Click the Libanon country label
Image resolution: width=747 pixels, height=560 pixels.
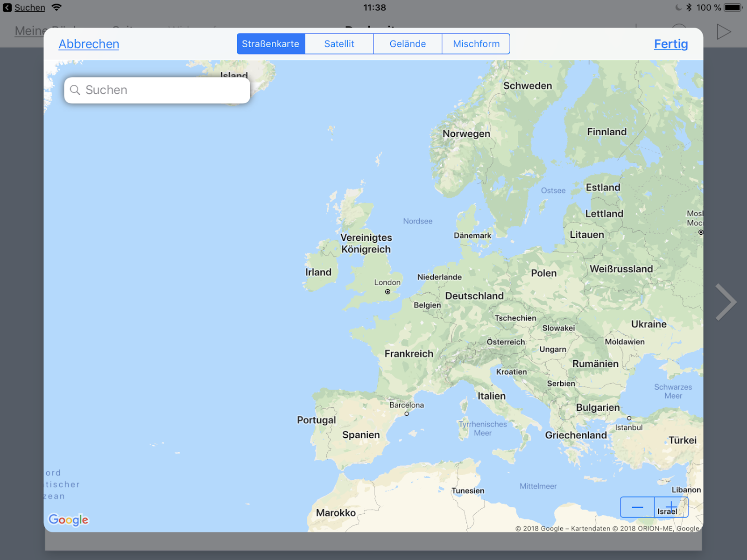click(686, 490)
